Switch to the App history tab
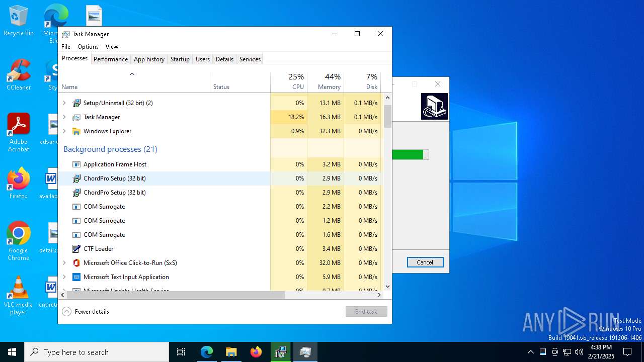This screenshot has width=644, height=362. 149,59
